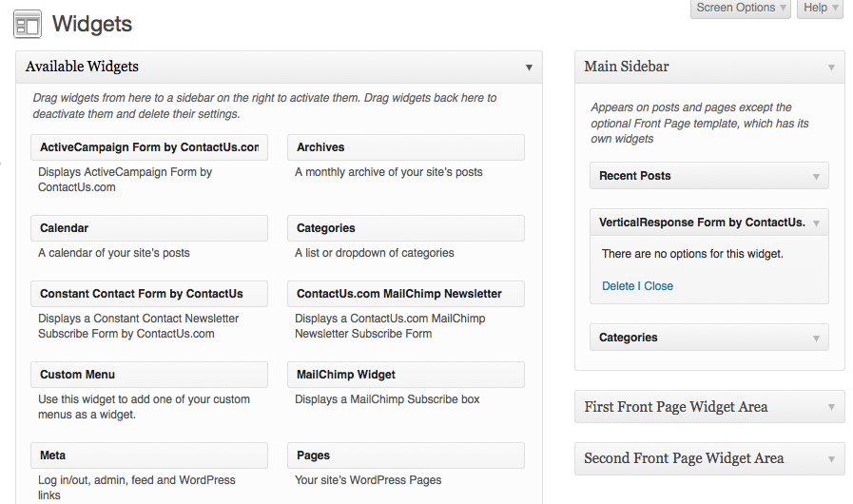
Task: Select the Calendar available widget
Action: click(x=149, y=228)
